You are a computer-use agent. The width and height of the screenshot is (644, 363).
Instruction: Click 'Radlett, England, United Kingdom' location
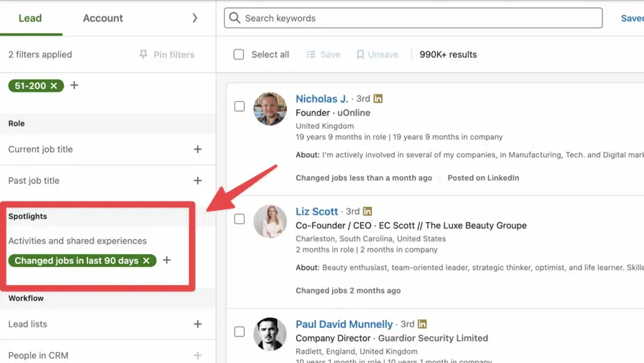click(356, 351)
